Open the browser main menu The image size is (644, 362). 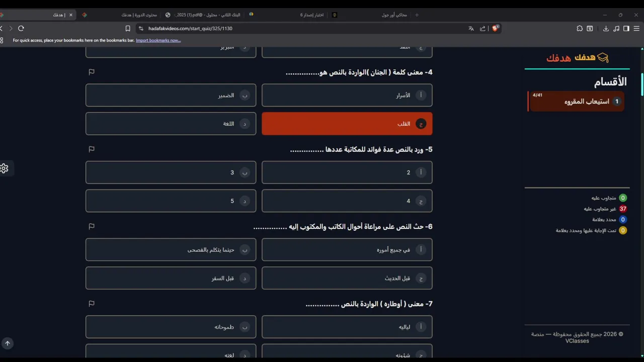[636, 29]
